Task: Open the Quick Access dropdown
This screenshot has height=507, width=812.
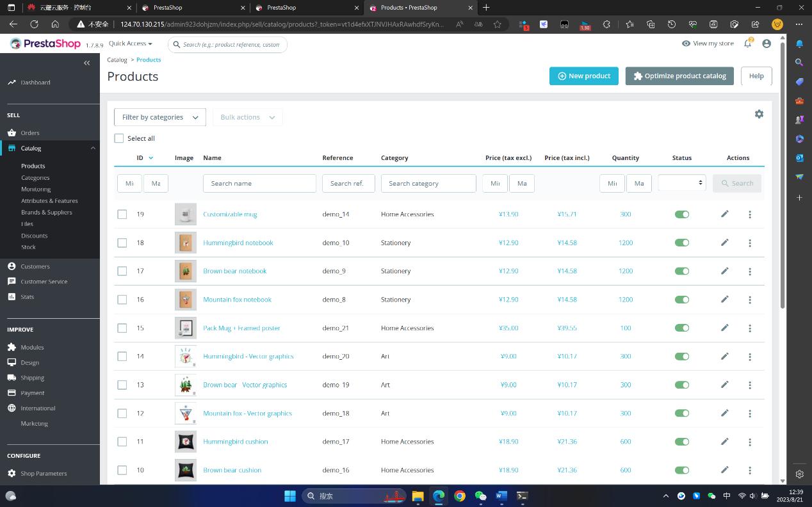Action: (130, 44)
